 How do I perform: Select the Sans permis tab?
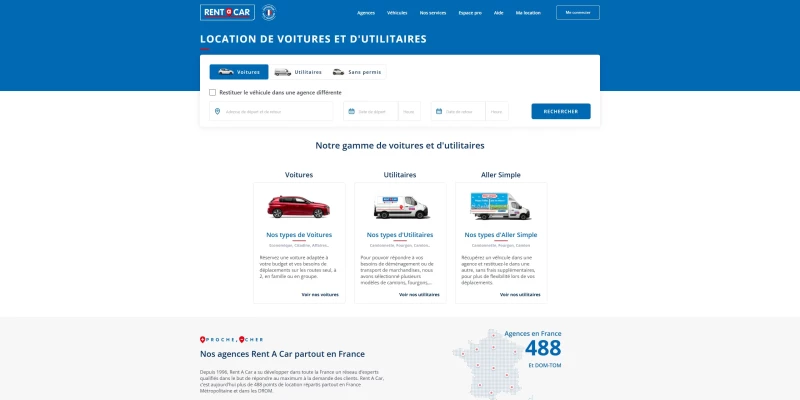coord(357,72)
